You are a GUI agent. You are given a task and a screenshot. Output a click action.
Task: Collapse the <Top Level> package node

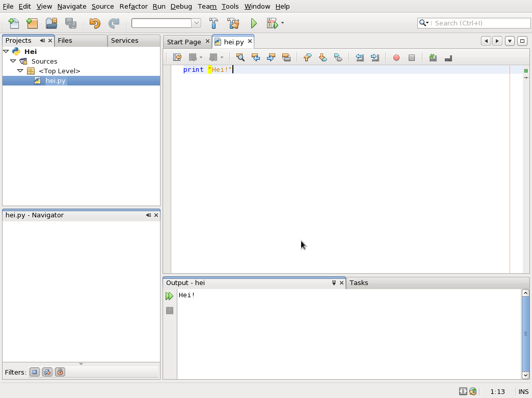(20, 71)
